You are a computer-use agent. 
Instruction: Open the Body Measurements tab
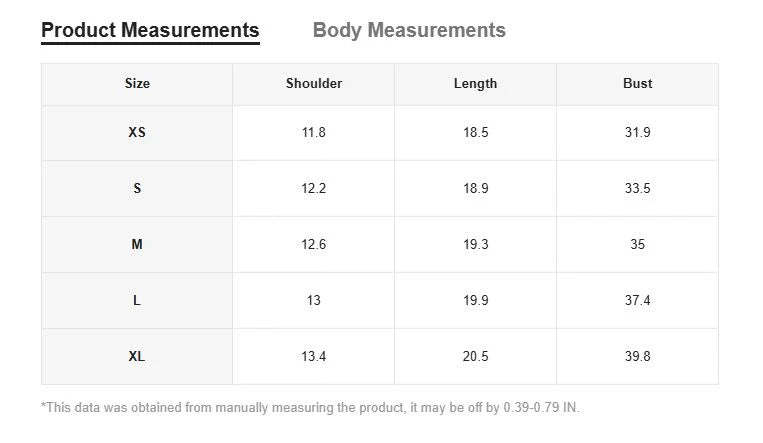click(409, 30)
